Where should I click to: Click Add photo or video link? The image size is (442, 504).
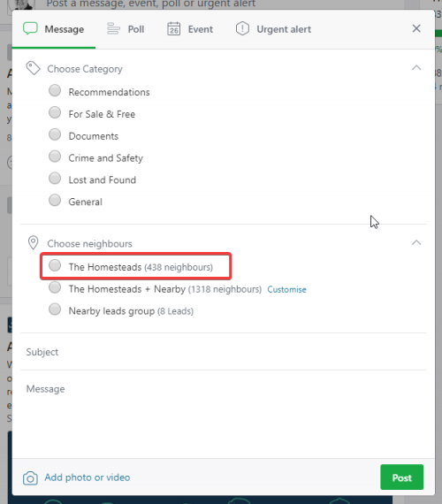(88, 477)
